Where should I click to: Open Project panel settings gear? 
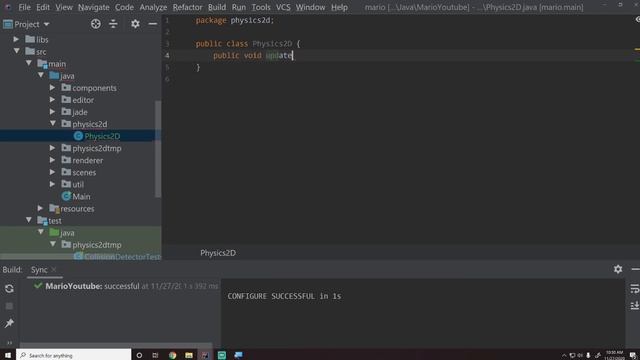[x=135, y=24]
